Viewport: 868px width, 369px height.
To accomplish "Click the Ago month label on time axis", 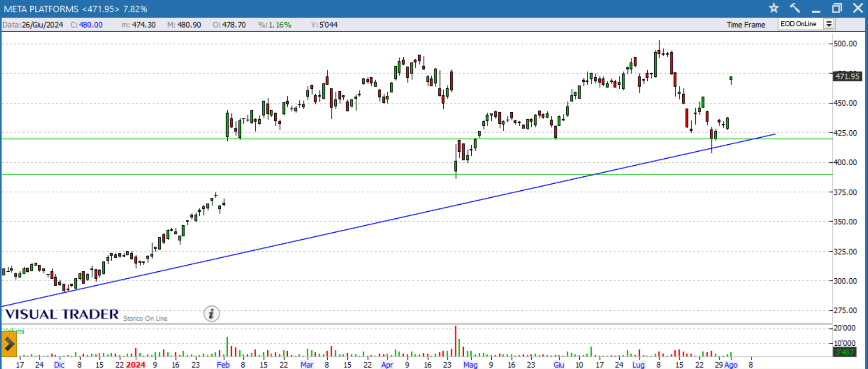I will 731,365.
